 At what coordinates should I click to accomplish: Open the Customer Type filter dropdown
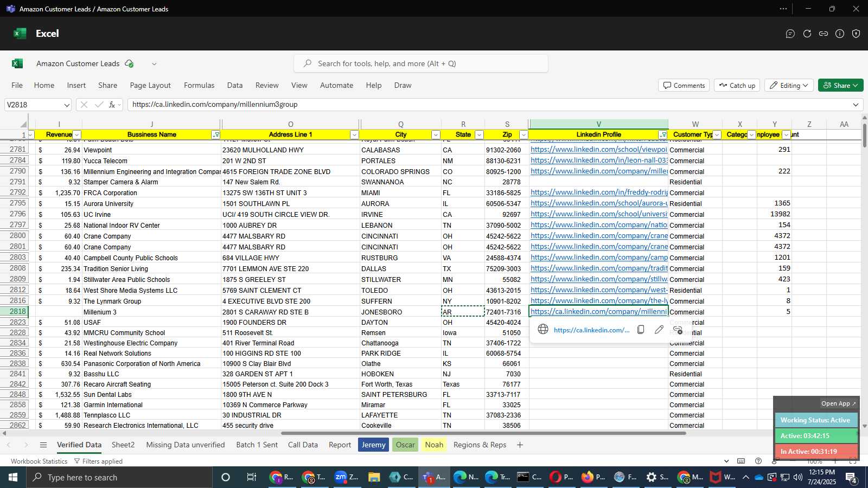pos(717,134)
